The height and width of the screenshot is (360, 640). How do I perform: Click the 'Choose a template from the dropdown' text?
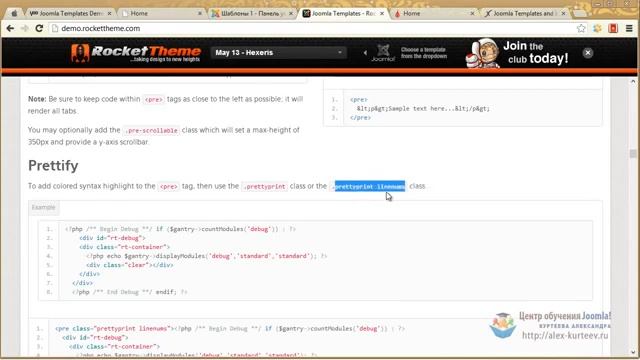point(424,53)
